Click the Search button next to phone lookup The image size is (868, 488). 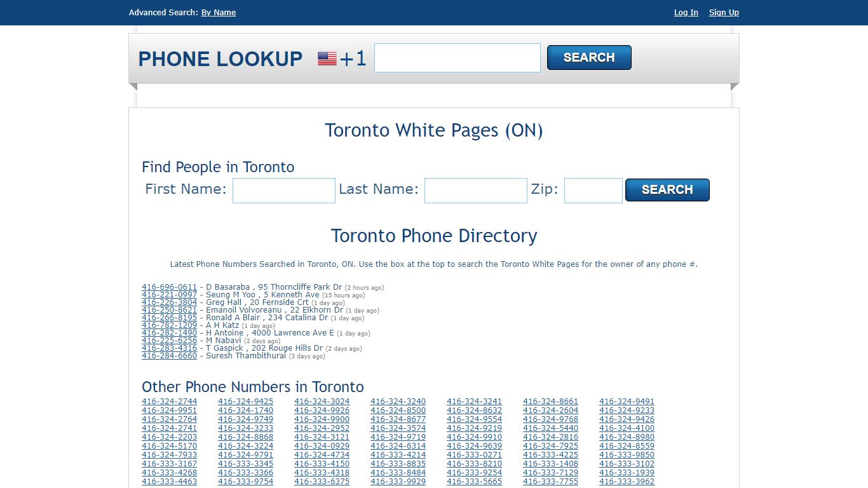pyautogui.click(x=589, y=57)
